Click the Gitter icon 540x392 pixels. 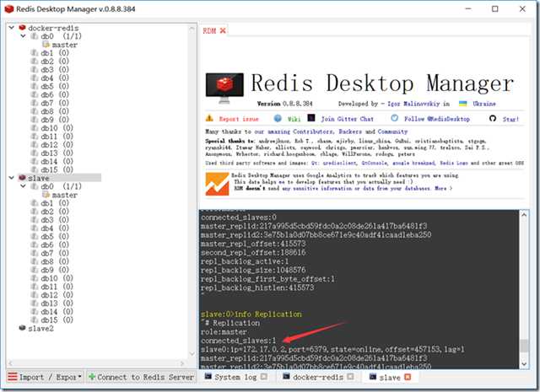click(x=311, y=118)
